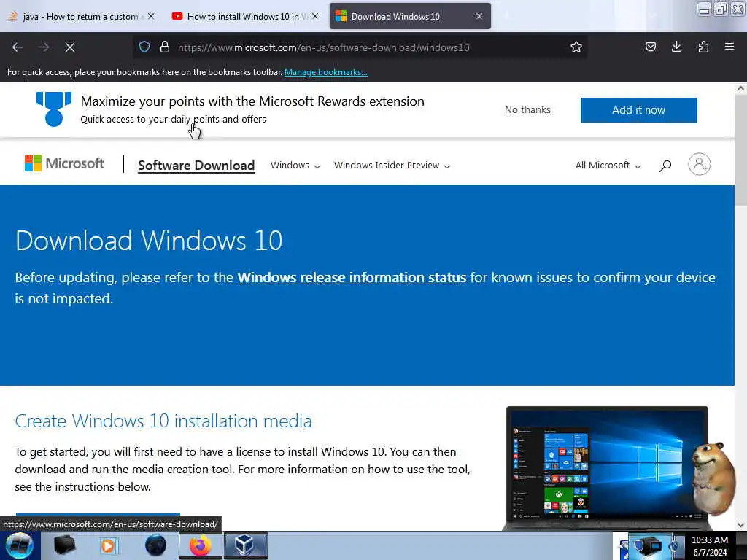Click the scrollbar bottom arrow
Screen dimensions: 747x560
tap(740, 525)
